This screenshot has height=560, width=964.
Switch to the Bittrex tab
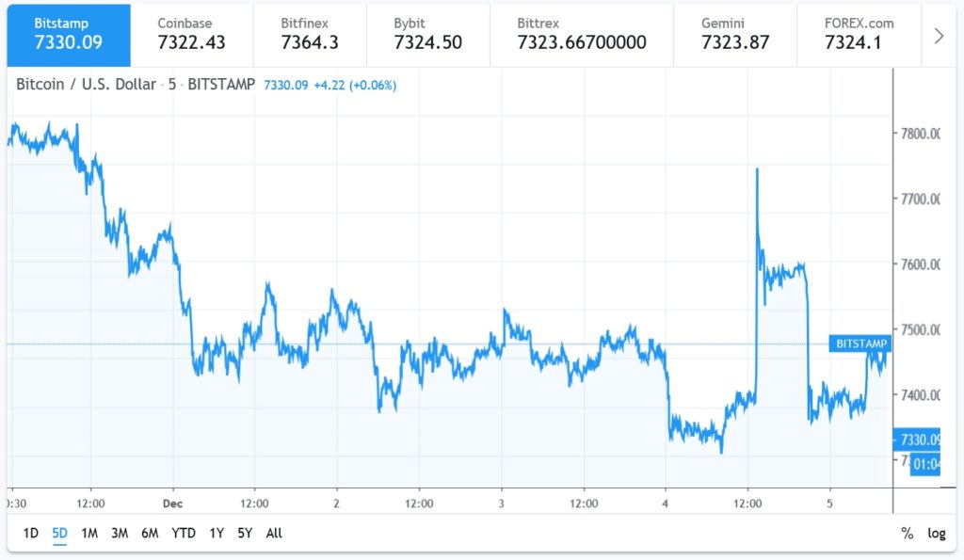tap(581, 33)
